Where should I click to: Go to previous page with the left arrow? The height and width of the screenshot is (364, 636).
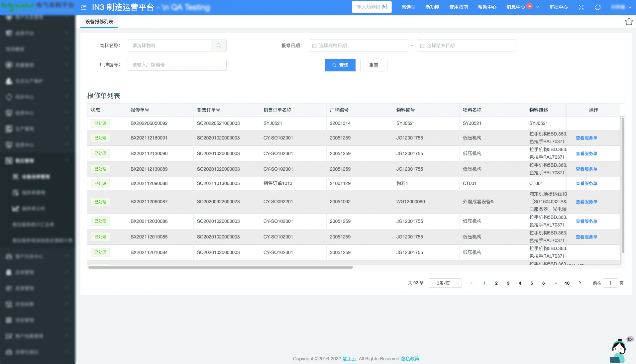pyautogui.click(x=472, y=283)
